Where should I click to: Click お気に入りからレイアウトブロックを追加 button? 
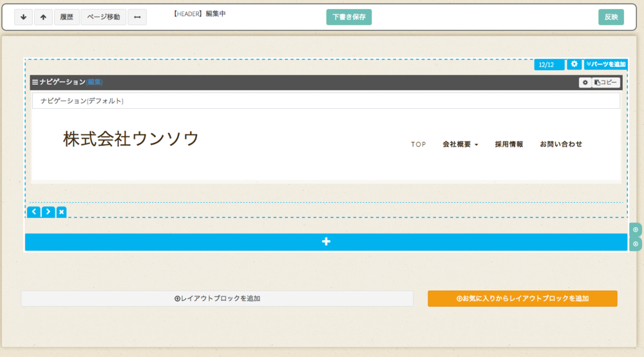click(522, 298)
